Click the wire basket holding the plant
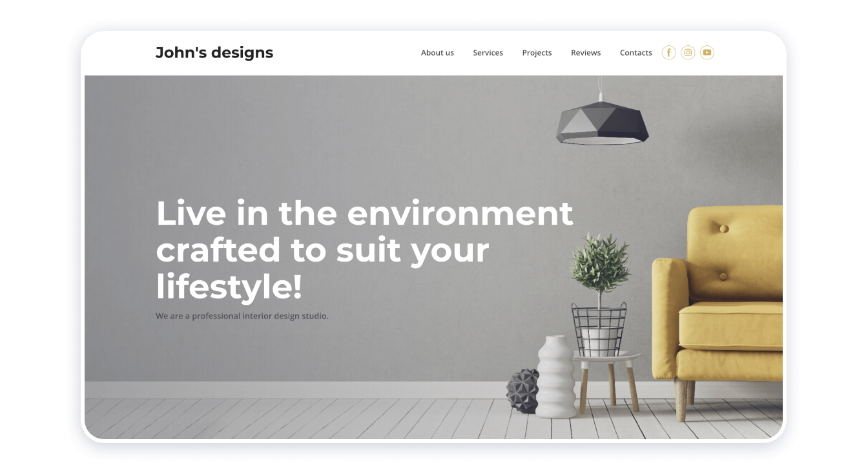Screen dimensions: 868x474 click(x=599, y=328)
